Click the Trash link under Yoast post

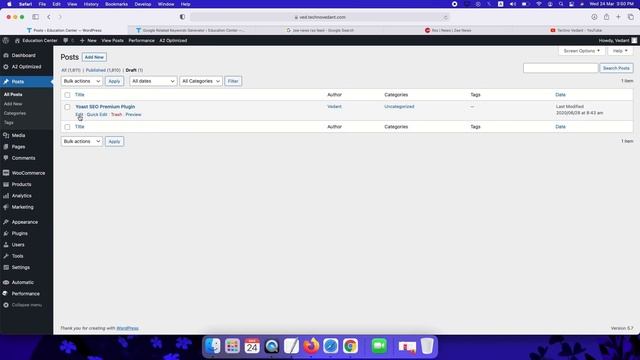117,115
